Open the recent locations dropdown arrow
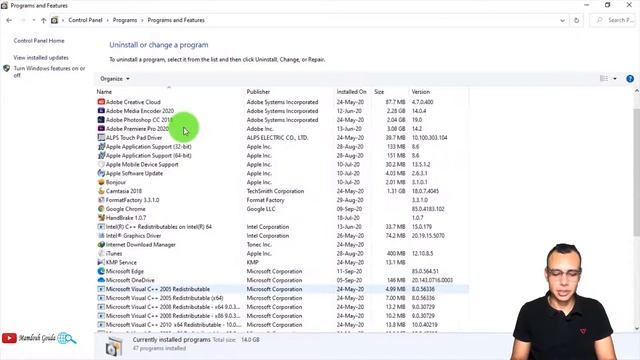Screen dimensions: 640x360 point(33,20)
